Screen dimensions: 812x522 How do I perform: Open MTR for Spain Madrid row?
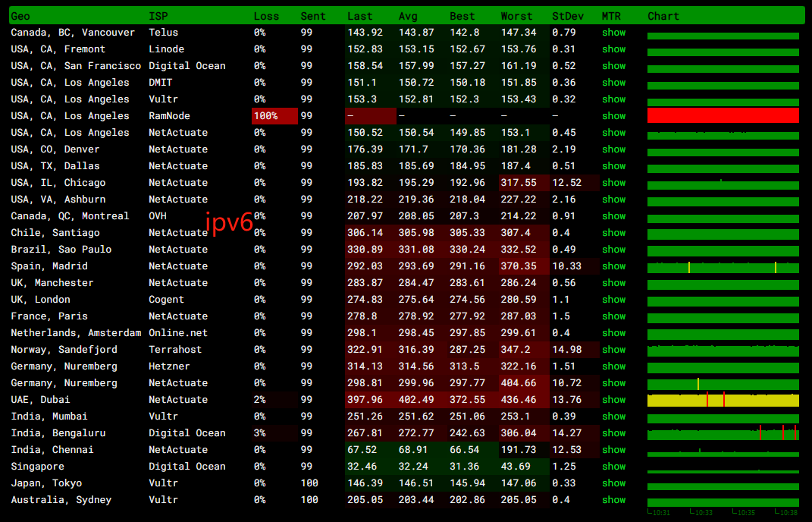pyautogui.click(x=613, y=266)
